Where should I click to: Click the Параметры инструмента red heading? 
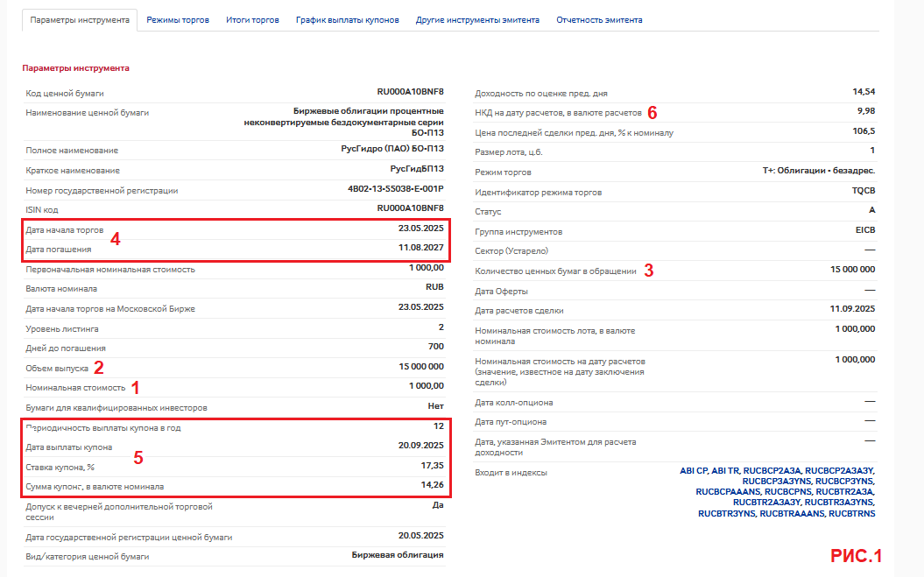pyautogui.click(x=76, y=68)
